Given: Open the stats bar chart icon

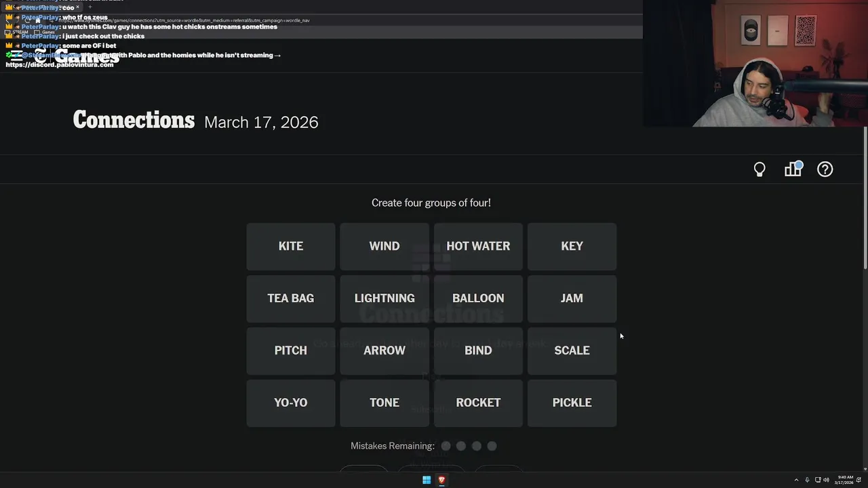Looking at the screenshot, I should [793, 169].
